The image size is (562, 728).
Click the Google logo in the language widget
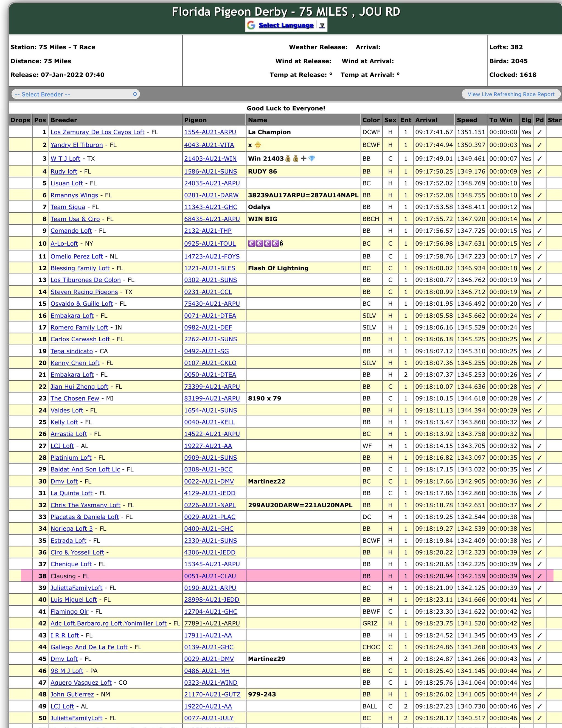click(x=251, y=25)
